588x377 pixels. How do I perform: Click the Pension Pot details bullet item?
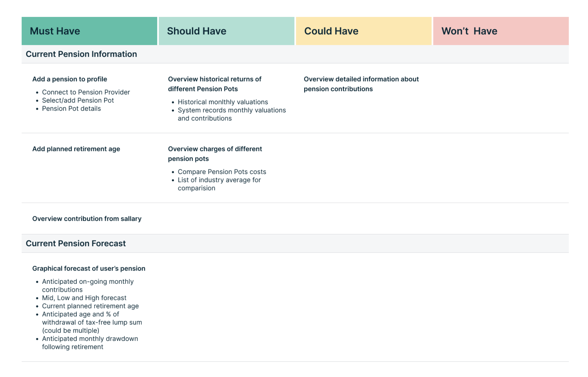[71, 108]
